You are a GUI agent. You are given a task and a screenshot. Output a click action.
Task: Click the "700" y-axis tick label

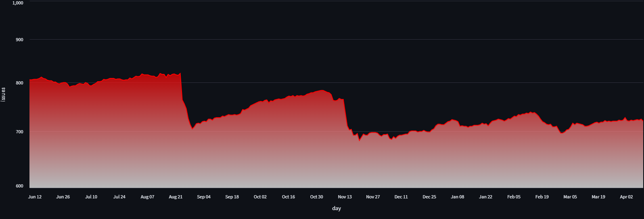pyautogui.click(x=19, y=132)
